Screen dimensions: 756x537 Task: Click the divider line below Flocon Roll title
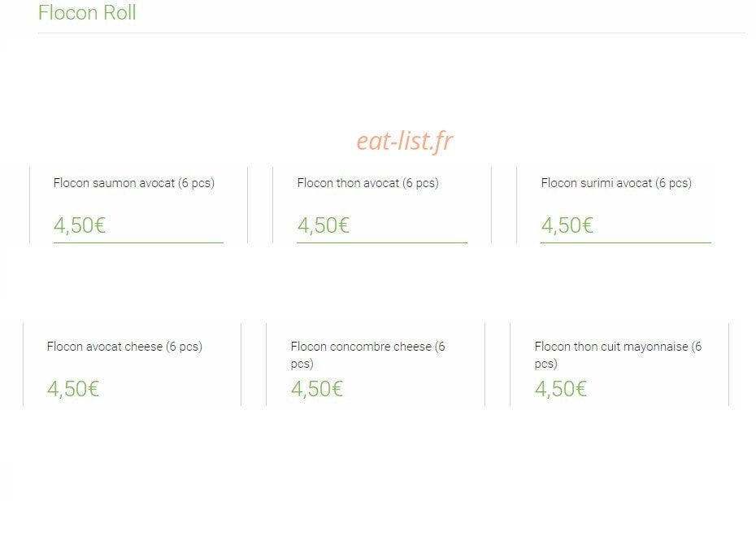392,33
